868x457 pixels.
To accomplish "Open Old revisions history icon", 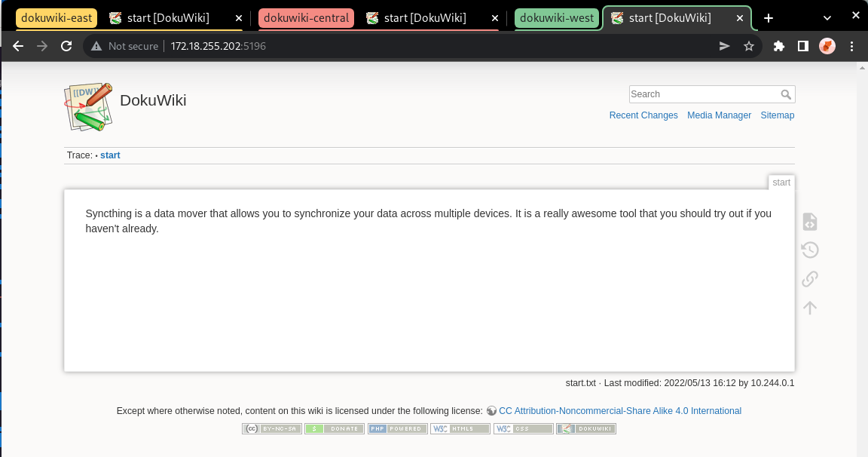I will pyautogui.click(x=809, y=250).
